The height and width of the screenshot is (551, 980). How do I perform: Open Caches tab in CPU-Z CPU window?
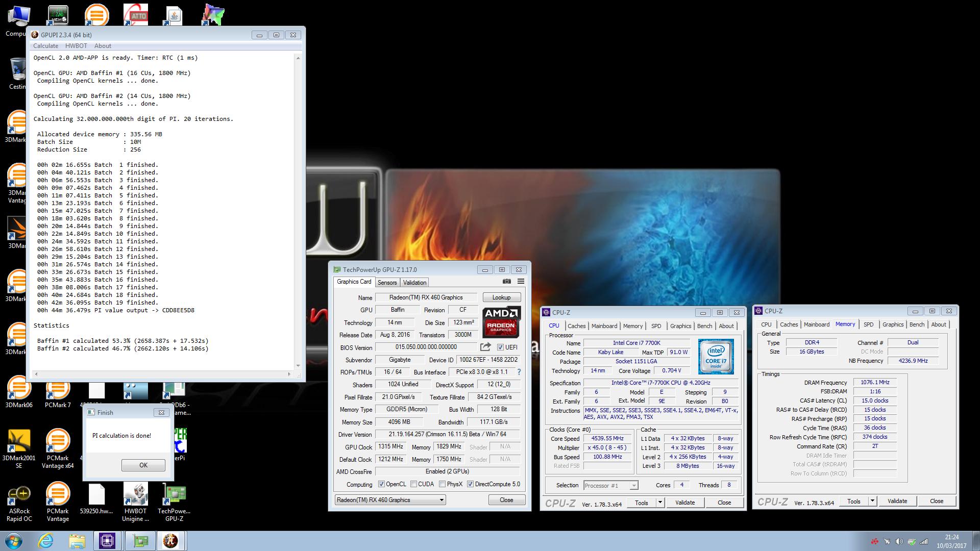click(576, 326)
